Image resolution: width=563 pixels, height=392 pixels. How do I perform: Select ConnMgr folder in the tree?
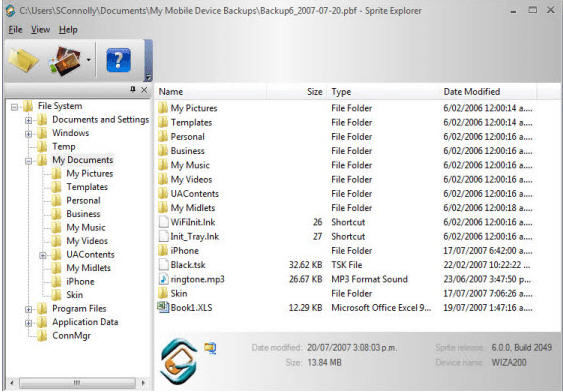71,336
